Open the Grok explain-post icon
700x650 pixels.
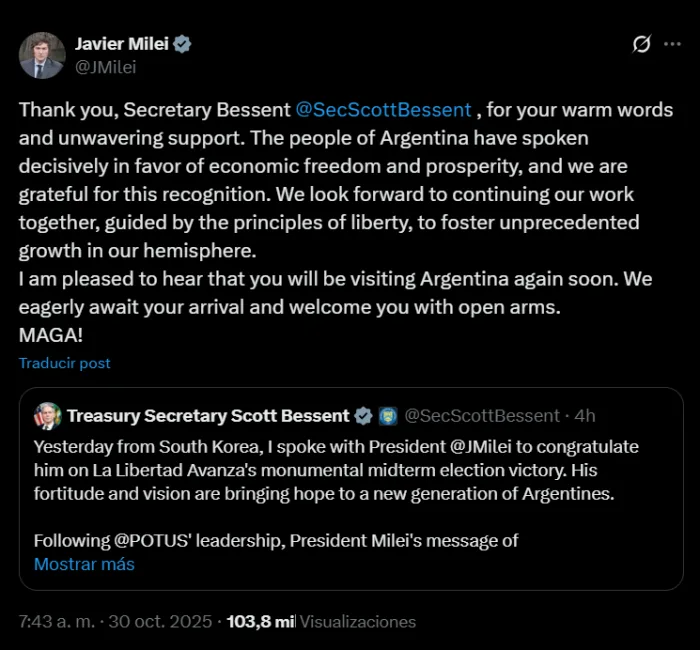tap(642, 45)
